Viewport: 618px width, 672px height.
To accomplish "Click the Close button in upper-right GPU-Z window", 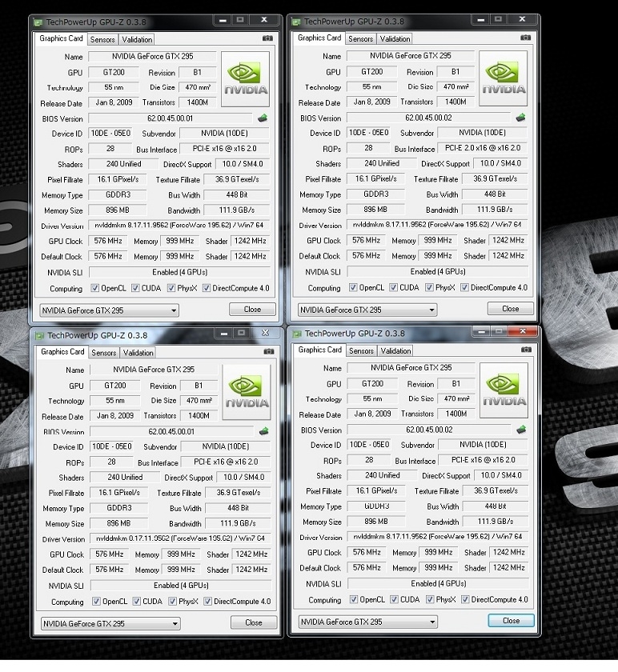I will pos(511,308).
